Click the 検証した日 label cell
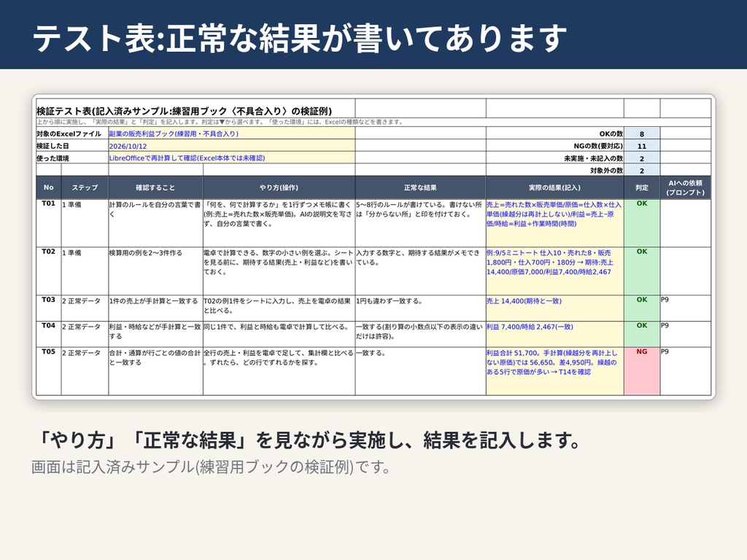The height and width of the screenshot is (560, 747). point(72,146)
